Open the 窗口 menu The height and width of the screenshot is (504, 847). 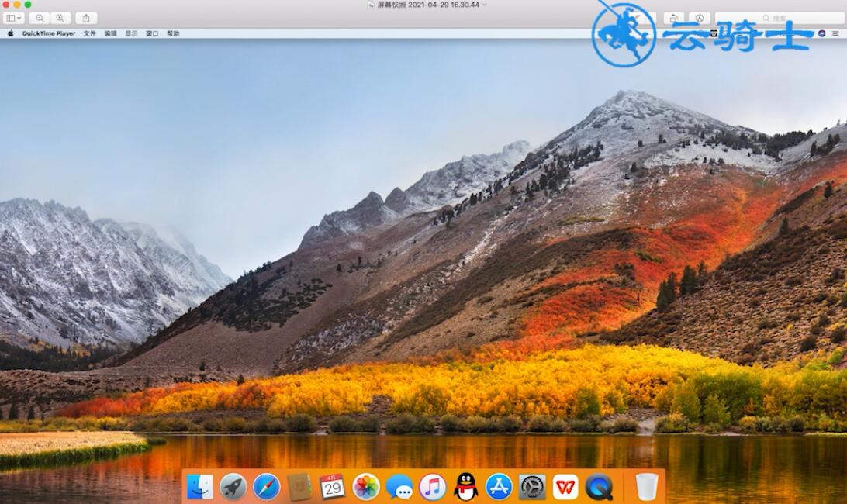152,33
